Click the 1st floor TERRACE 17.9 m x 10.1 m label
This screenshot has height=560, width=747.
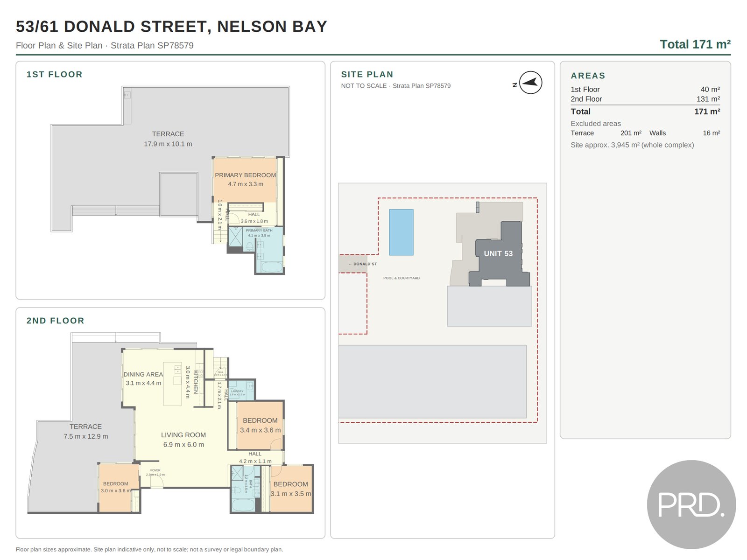click(x=168, y=139)
